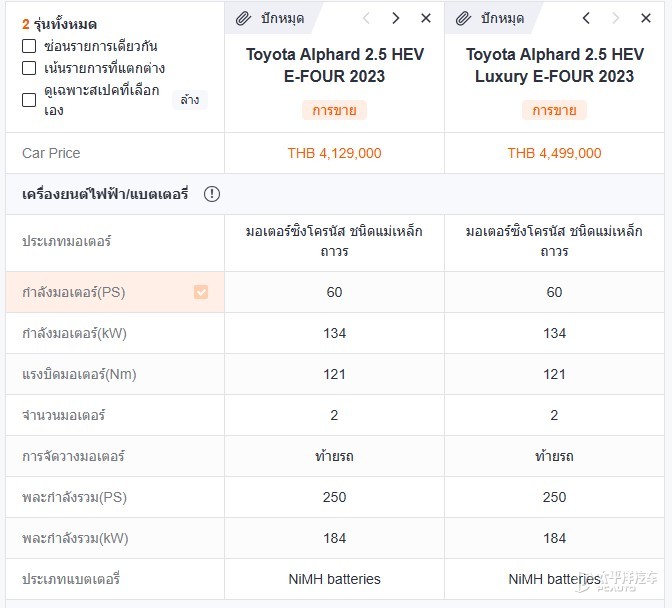Uncheck the กำลังมอเตอร์(PS) row selection
The image size is (672, 608).
point(201,292)
